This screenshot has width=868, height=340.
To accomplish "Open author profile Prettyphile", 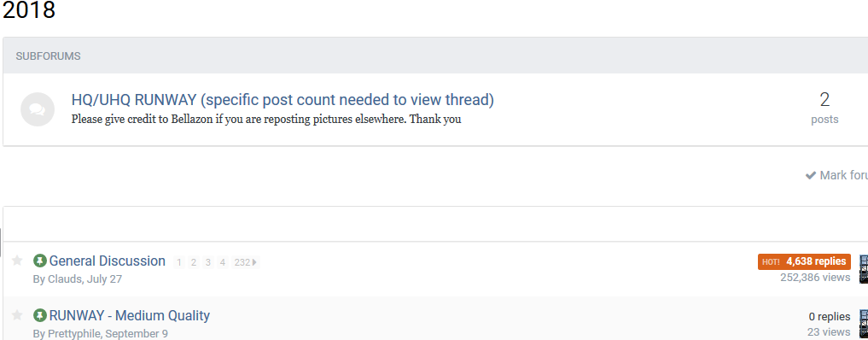I will tap(74, 334).
